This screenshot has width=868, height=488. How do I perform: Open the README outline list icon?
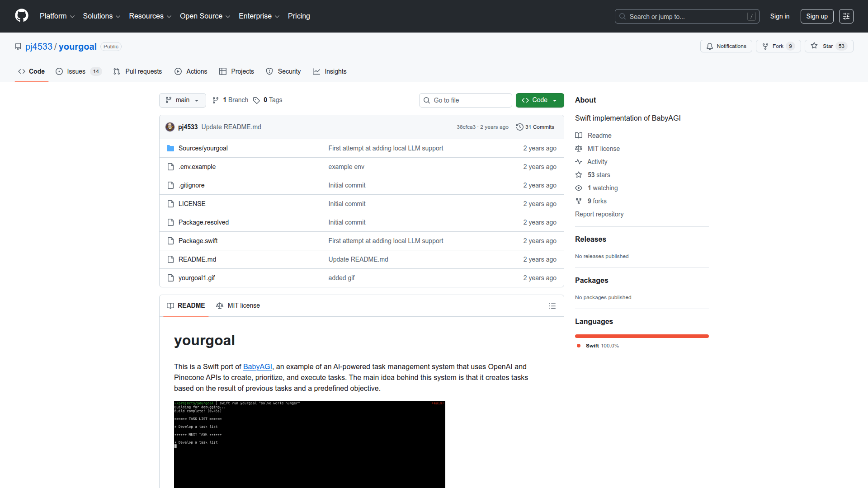pos(552,306)
